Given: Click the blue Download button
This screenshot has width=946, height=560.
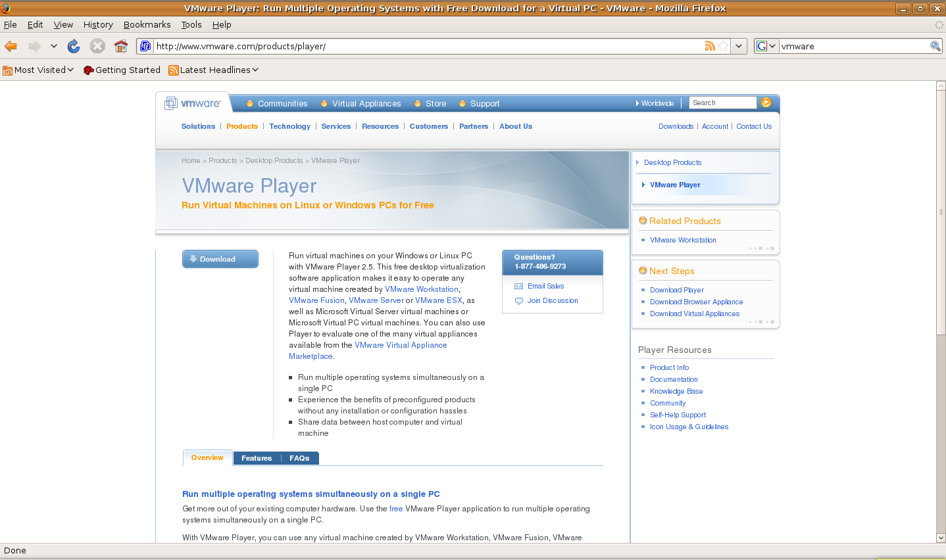Looking at the screenshot, I should coord(220,259).
